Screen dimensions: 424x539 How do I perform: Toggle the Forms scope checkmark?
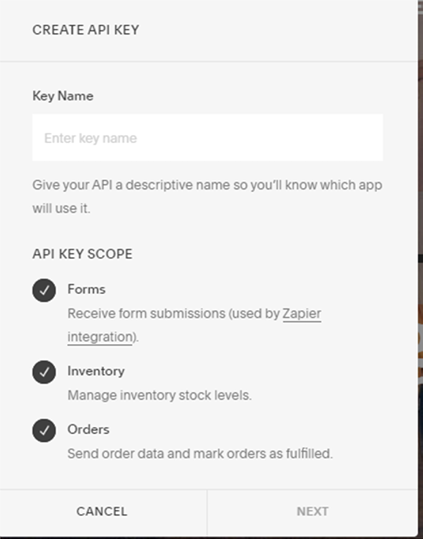click(44, 290)
